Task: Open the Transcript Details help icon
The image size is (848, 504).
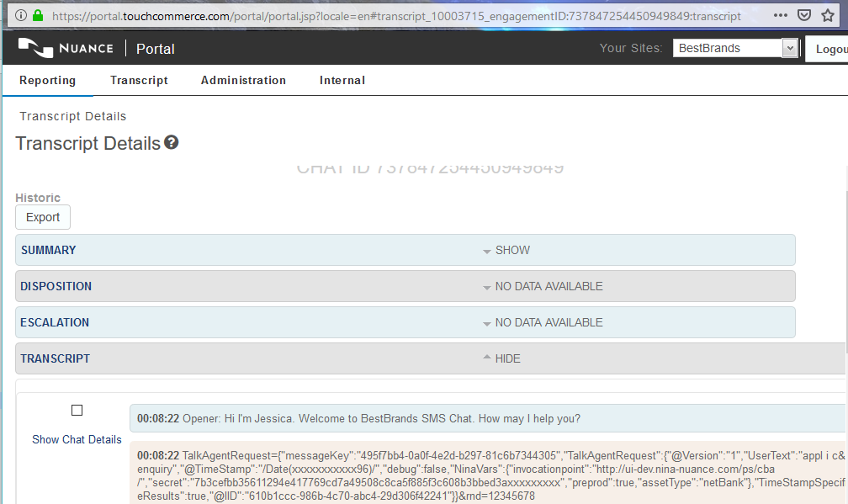Action: click(x=172, y=142)
